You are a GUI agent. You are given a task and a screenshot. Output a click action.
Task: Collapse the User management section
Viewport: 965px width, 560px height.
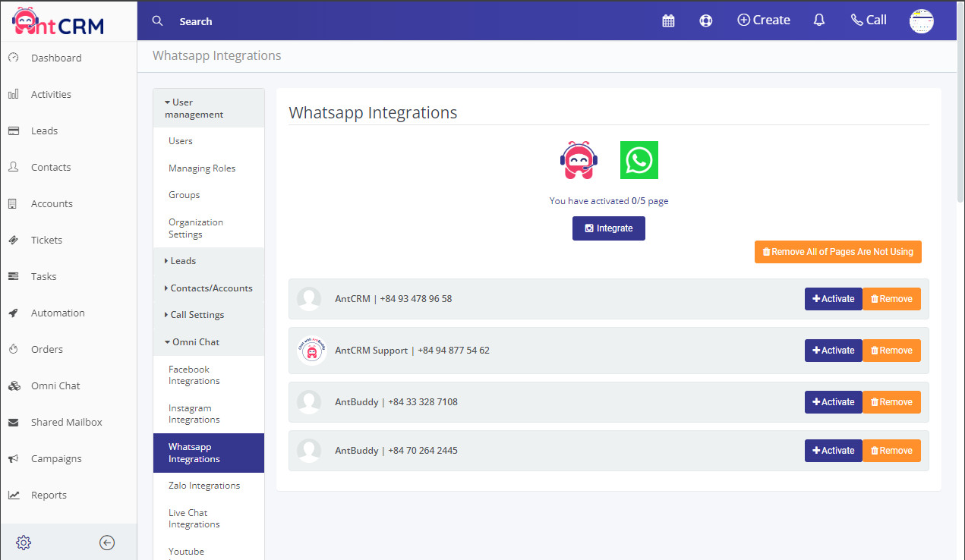(209, 108)
